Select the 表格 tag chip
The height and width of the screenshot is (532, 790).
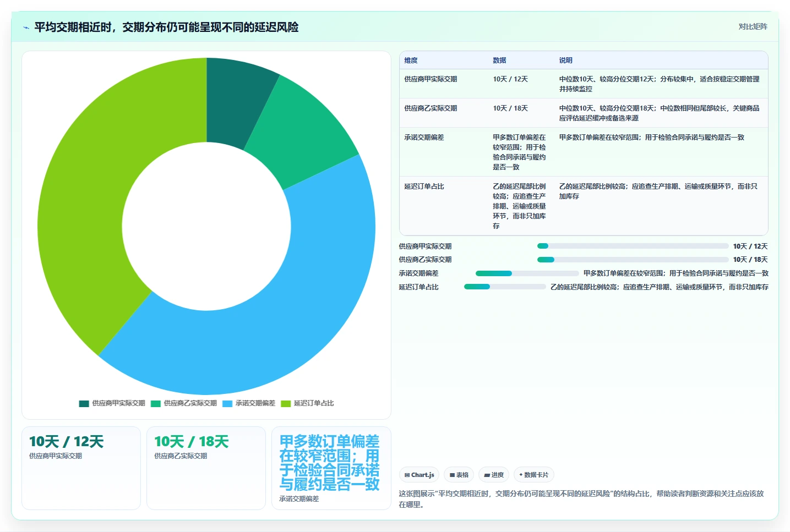coord(459,475)
